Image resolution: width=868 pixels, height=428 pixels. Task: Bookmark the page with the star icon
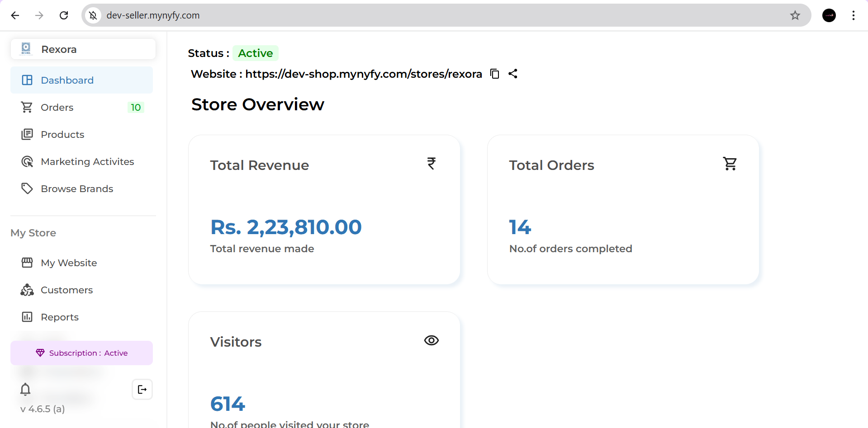tap(795, 15)
